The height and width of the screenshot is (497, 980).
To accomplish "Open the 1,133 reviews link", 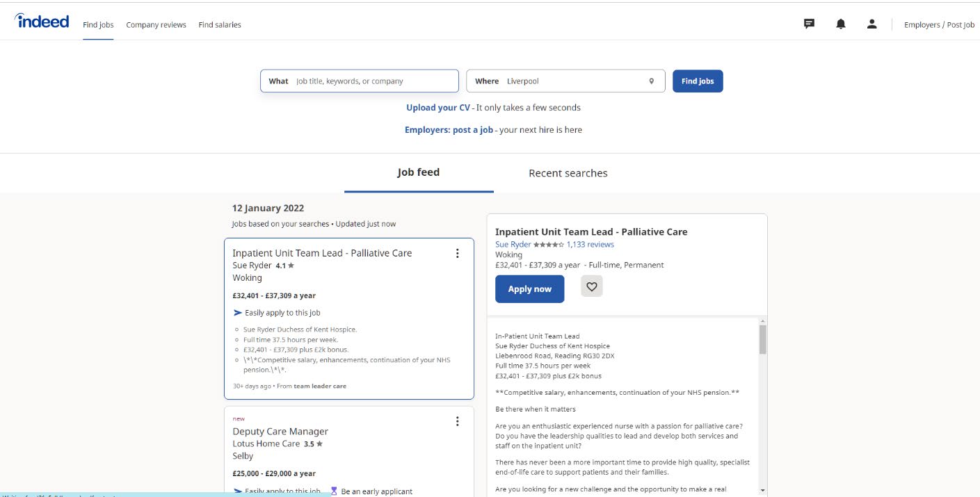I will click(x=591, y=245).
